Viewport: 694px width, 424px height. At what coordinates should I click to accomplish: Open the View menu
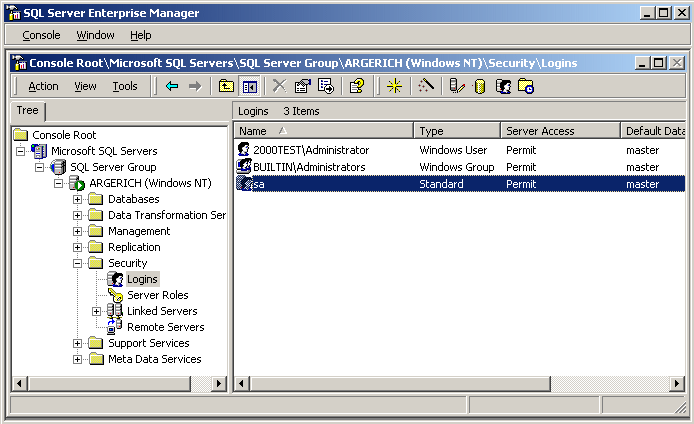point(85,86)
